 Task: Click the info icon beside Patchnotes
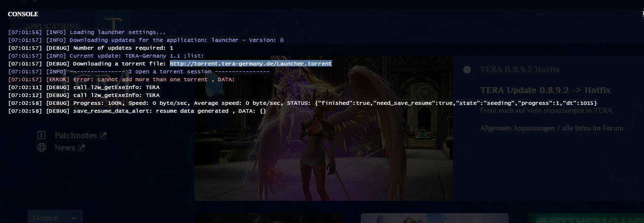coord(42,135)
